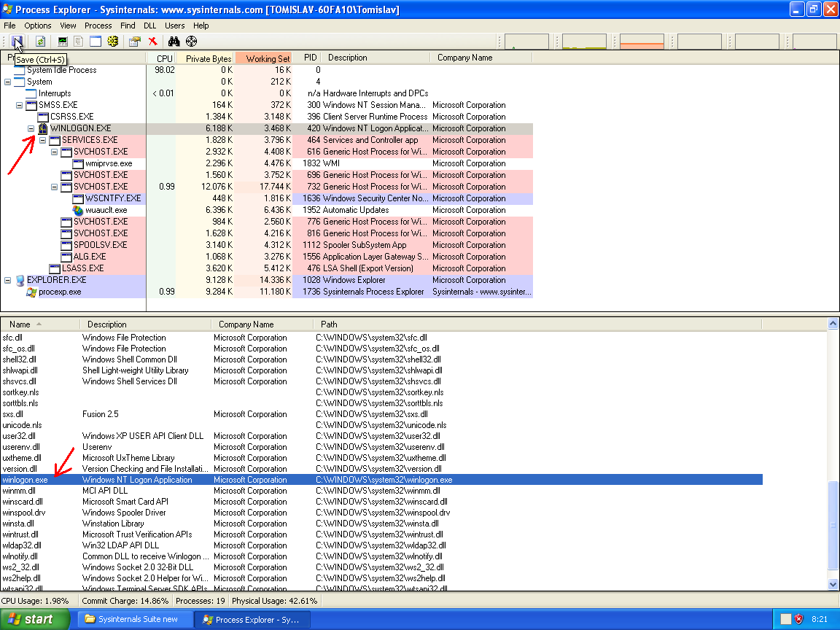Click the commit history mini graph in toolbar
Image resolution: width=840 pixels, height=630 pixels.
click(x=584, y=42)
